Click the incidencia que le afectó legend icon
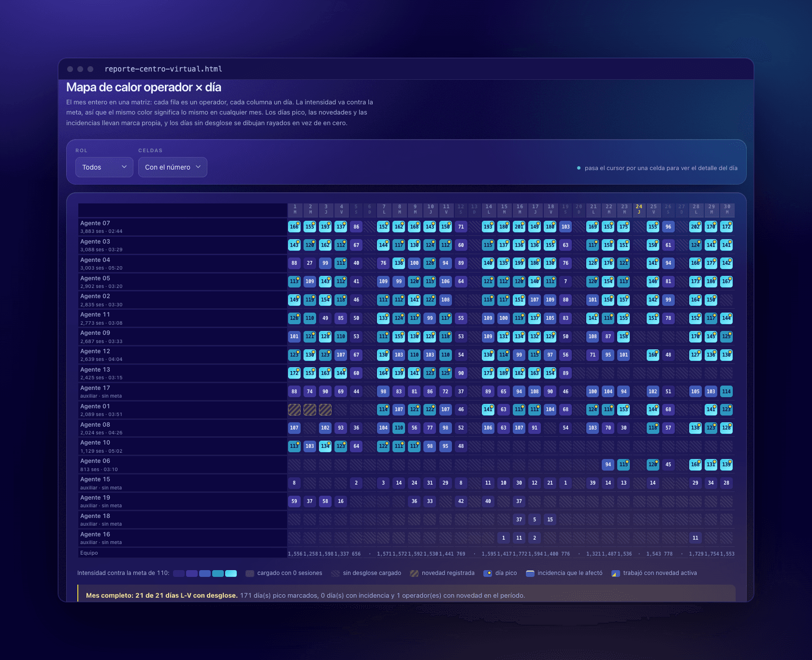Viewport: 812px width, 660px height. [530, 573]
